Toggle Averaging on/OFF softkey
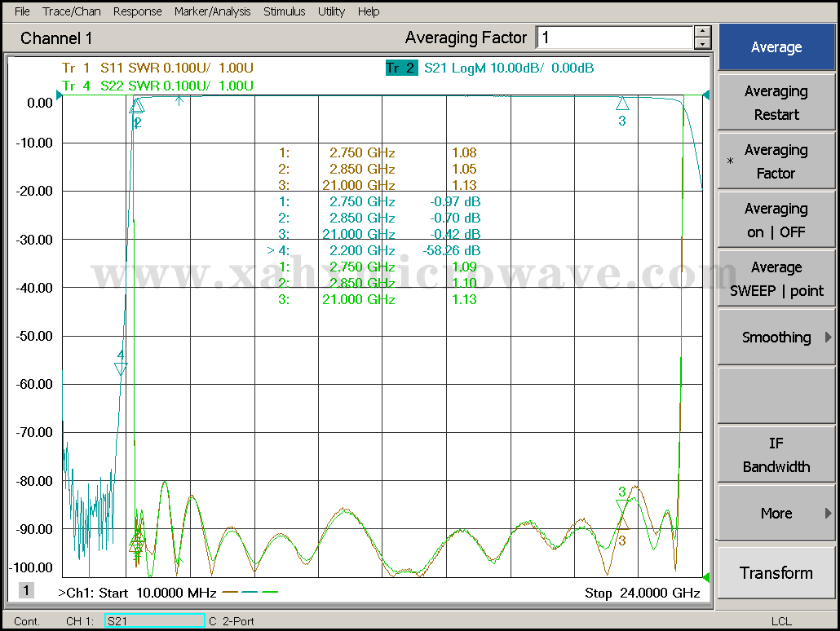840x631 pixels. 776,220
